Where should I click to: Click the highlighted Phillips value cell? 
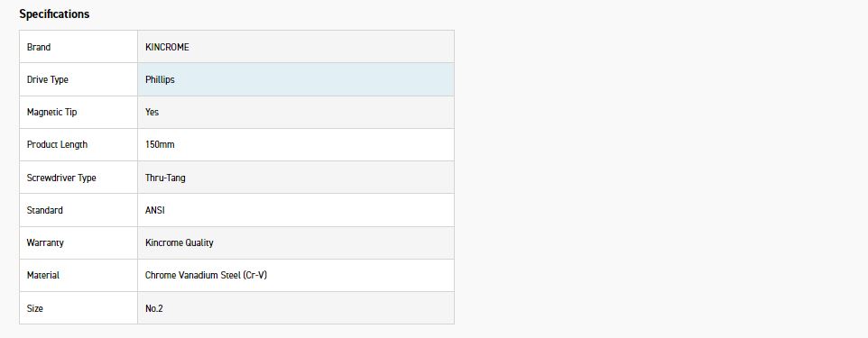pos(296,79)
